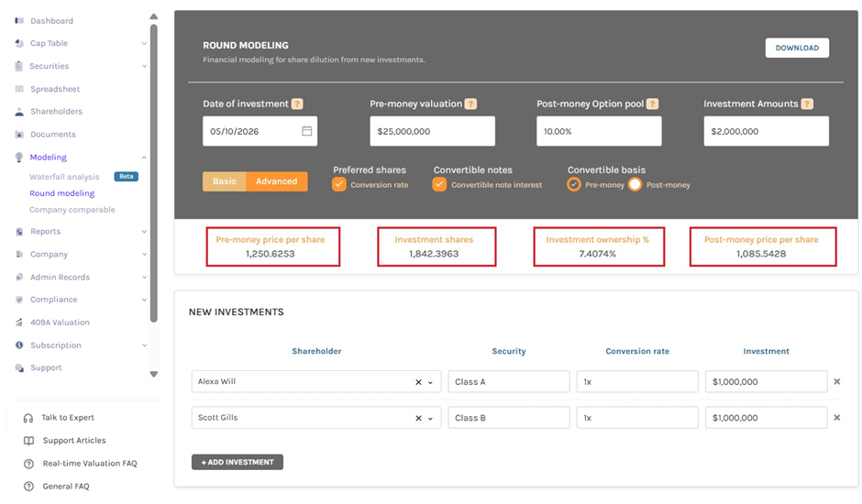Viewport: 862px width, 504px height.
Task: Click the sidebar scroll up arrow
Action: 154,16
